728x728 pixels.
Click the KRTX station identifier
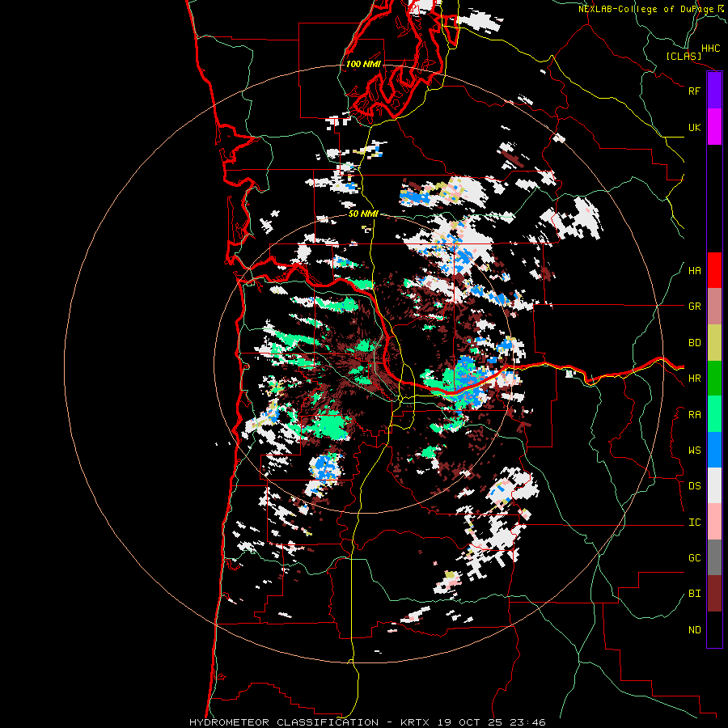pos(416,722)
